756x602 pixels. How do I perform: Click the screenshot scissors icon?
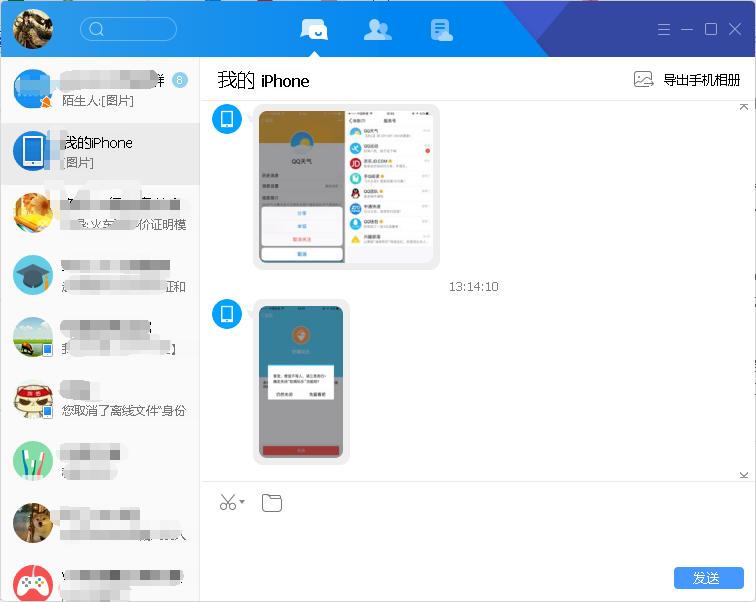[x=228, y=502]
